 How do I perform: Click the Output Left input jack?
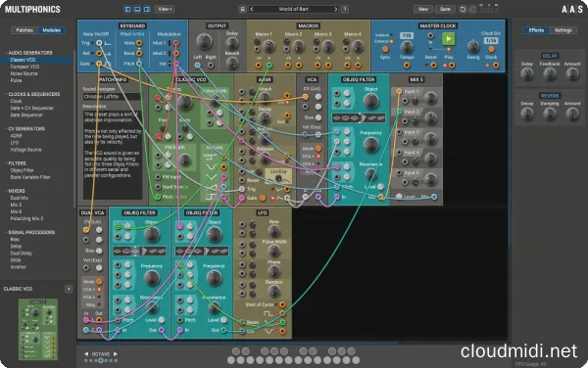click(198, 66)
